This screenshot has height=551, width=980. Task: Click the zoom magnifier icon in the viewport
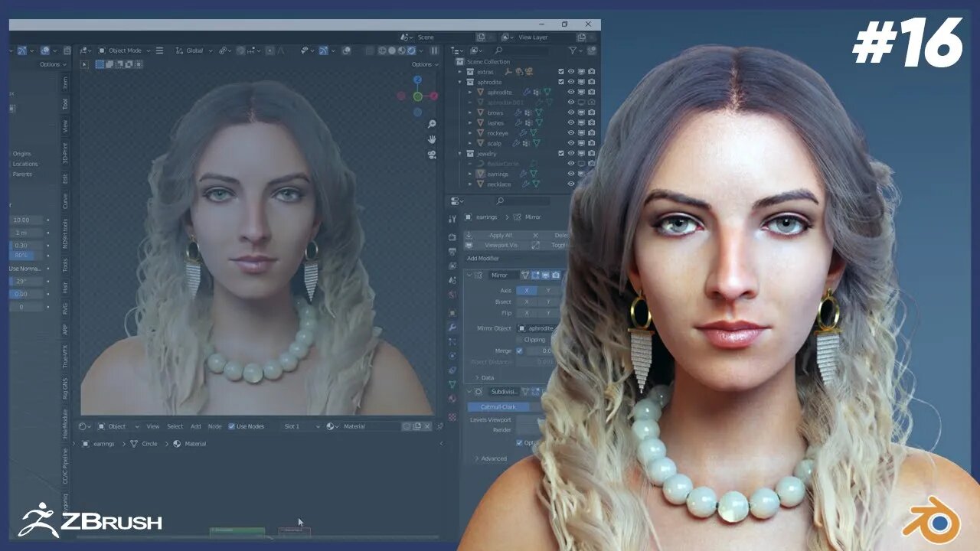pyautogui.click(x=432, y=124)
